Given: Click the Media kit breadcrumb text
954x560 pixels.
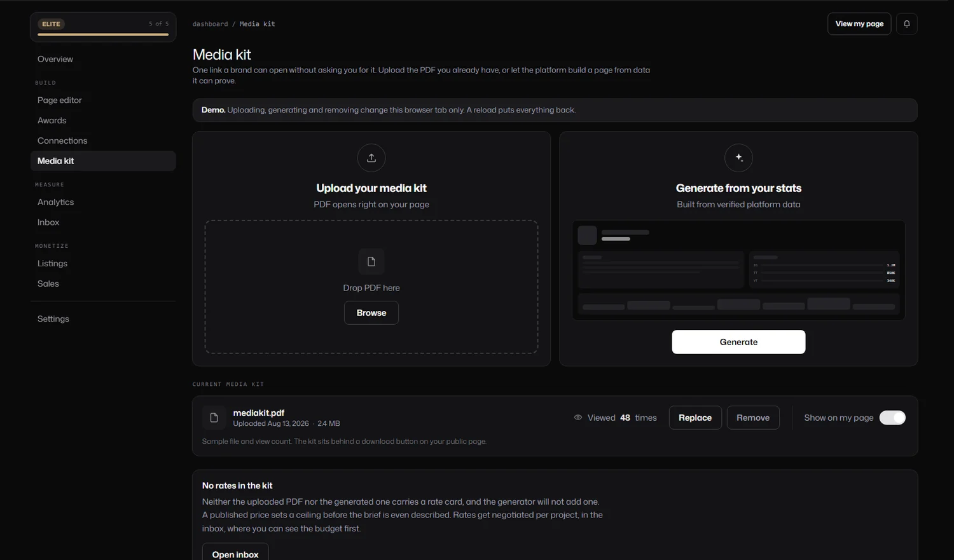Looking at the screenshot, I should [x=258, y=24].
